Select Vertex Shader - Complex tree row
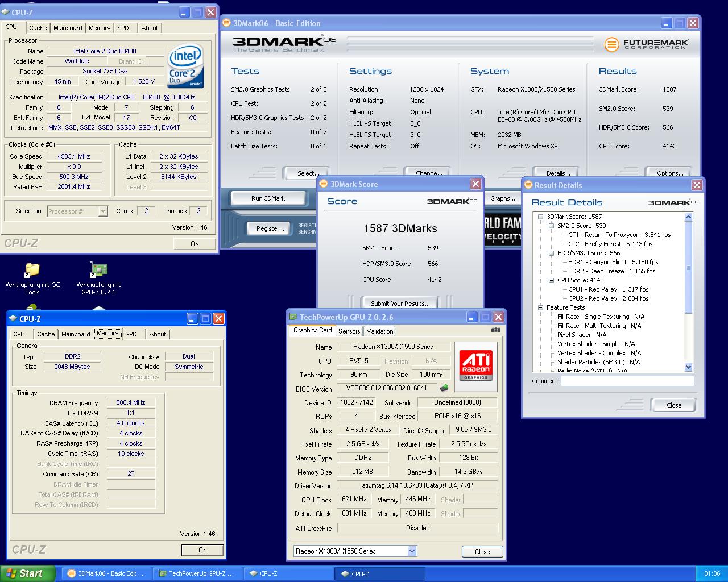 click(599, 353)
